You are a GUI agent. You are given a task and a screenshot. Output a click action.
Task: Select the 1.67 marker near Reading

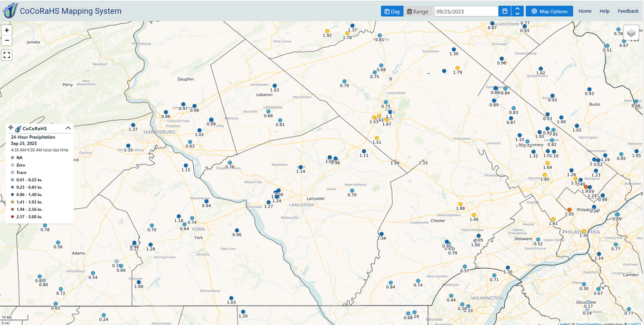(x=386, y=120)
